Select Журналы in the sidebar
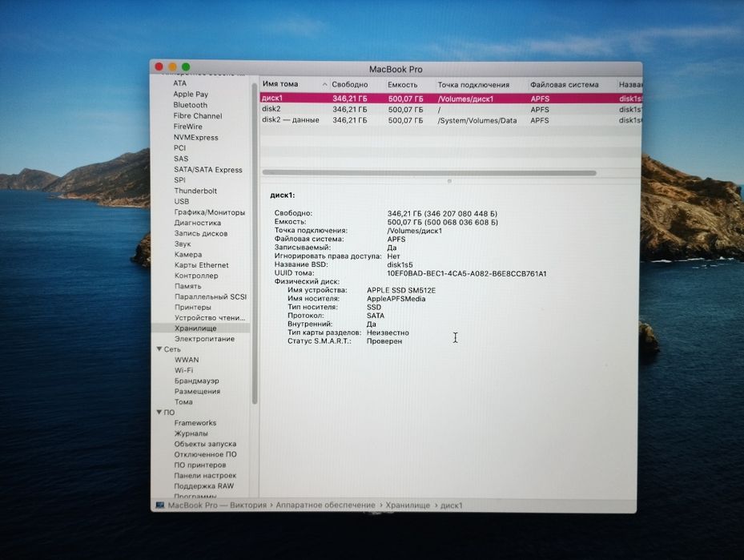744x560 pixels. (x=191, y=433)
